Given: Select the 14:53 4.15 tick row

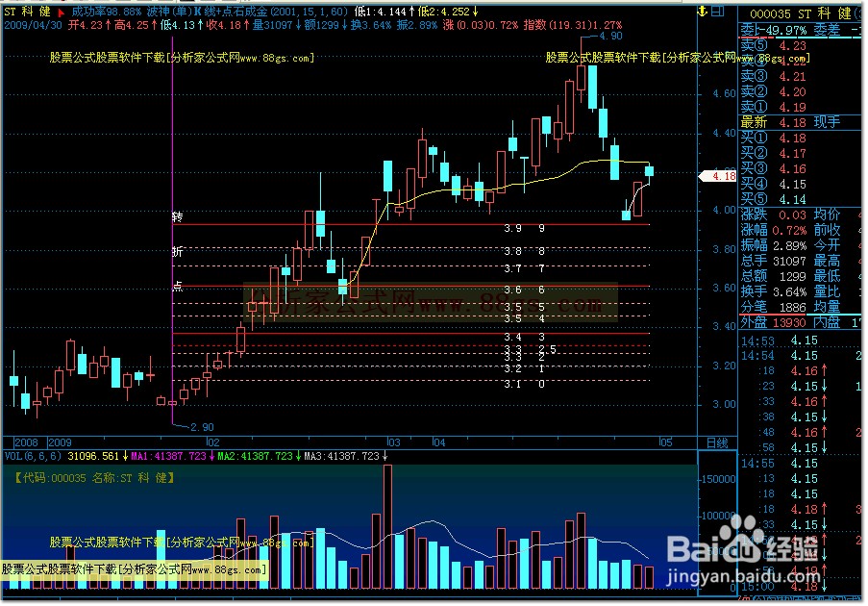Looking at the screenshot, I should tap(801, 341).
